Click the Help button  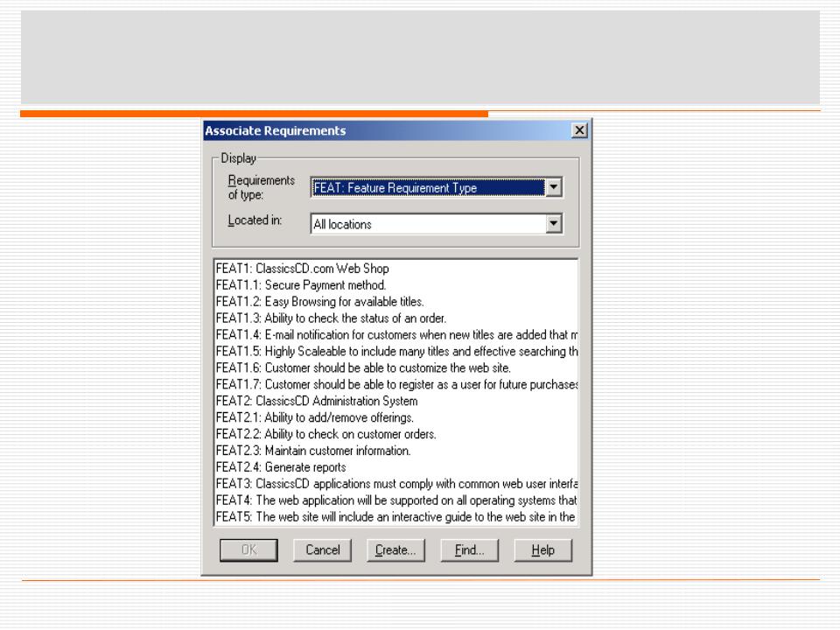pyautogui.click(x=542, y=549)
